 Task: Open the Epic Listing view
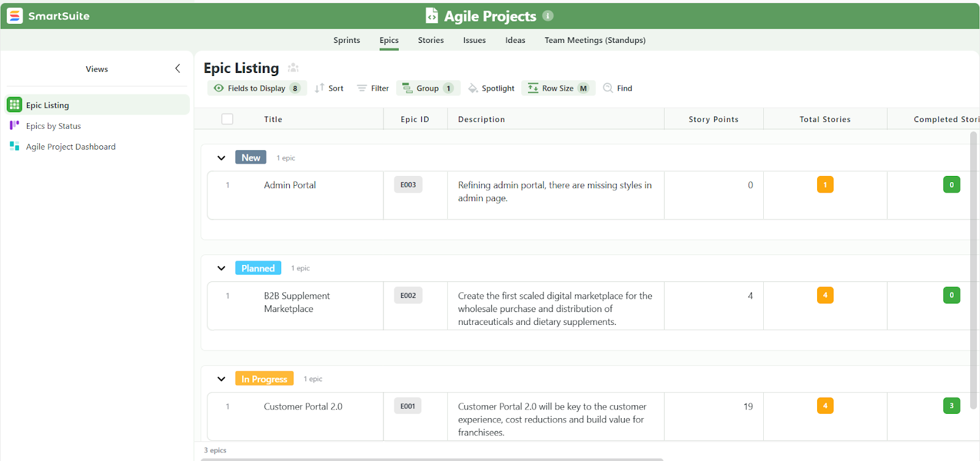(x=98, y=105)
